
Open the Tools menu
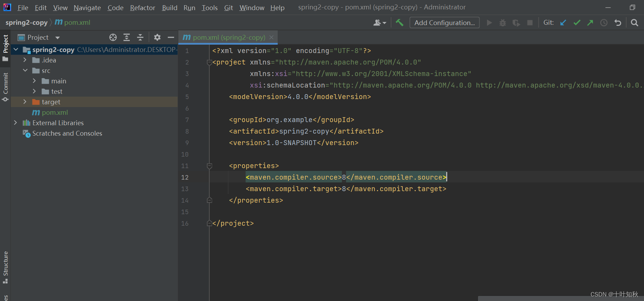(210, 8)
